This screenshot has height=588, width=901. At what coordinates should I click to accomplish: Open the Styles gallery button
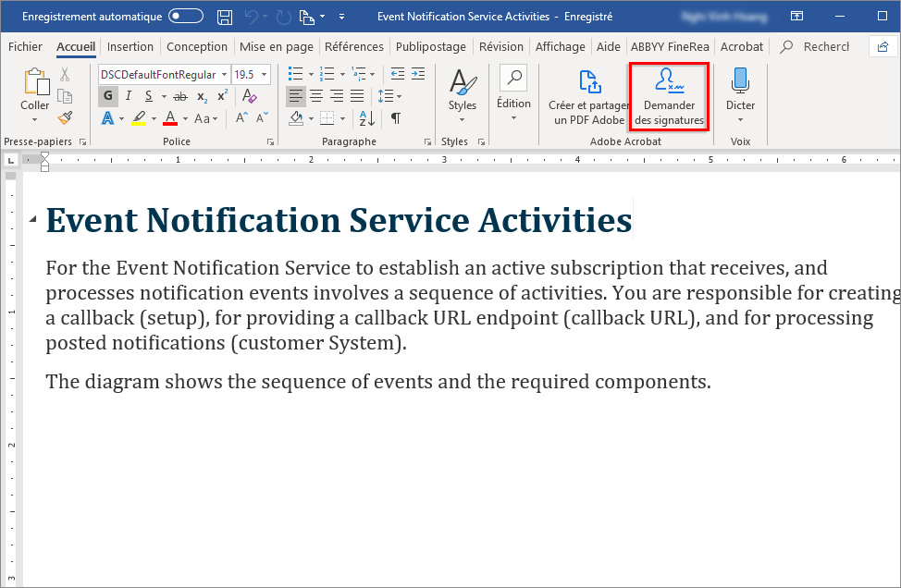tap(463, 96)
